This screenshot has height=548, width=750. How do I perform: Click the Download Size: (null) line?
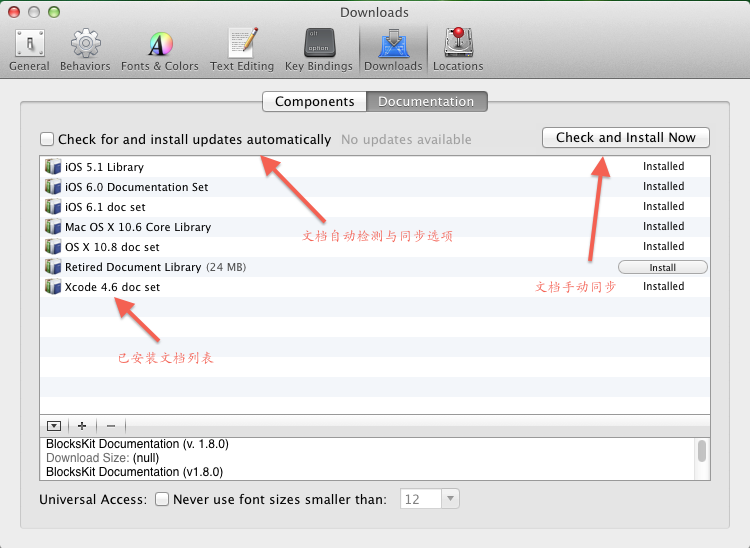pos(102,458)
